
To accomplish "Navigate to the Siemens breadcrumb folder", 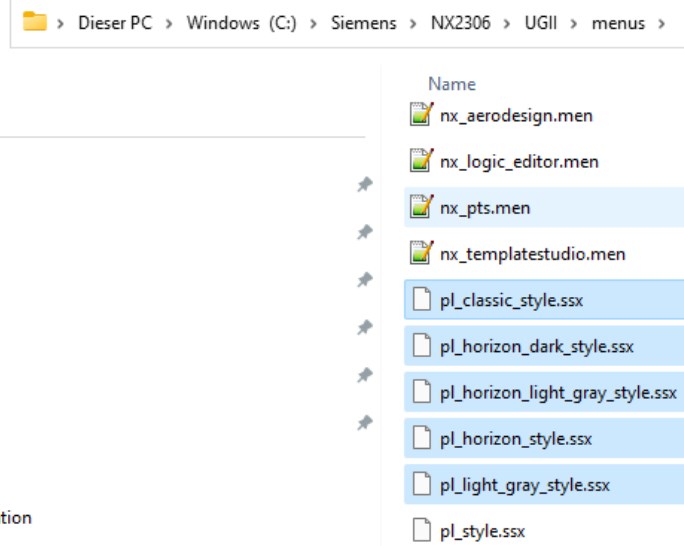I will coord(363,23).
